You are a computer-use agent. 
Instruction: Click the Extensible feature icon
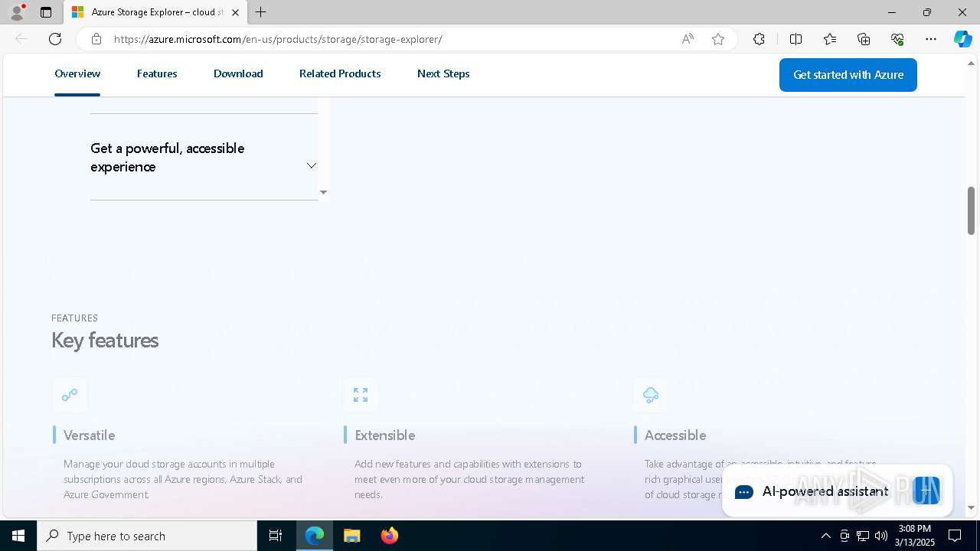pos(361,395)
